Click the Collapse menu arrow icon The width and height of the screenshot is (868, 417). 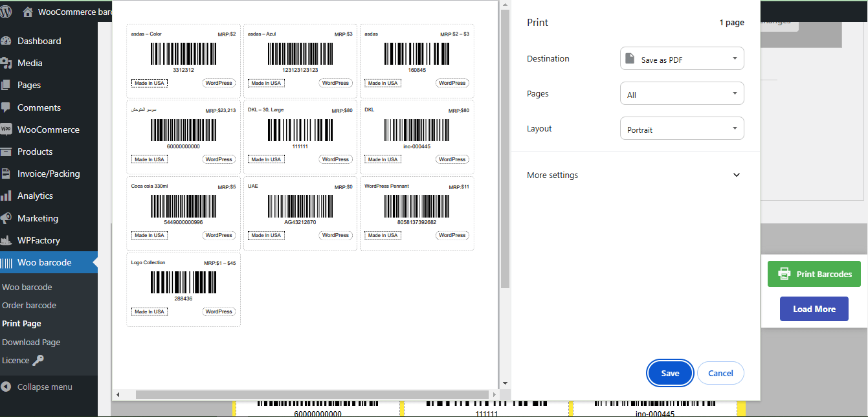click(x=6, y=387)
